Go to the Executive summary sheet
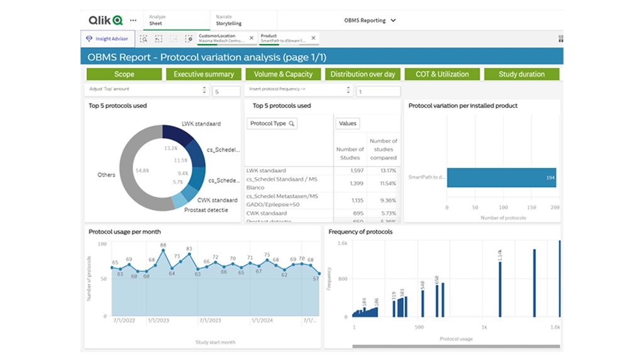The width and height of the screenshot is (644, 362). coord(204,74)
